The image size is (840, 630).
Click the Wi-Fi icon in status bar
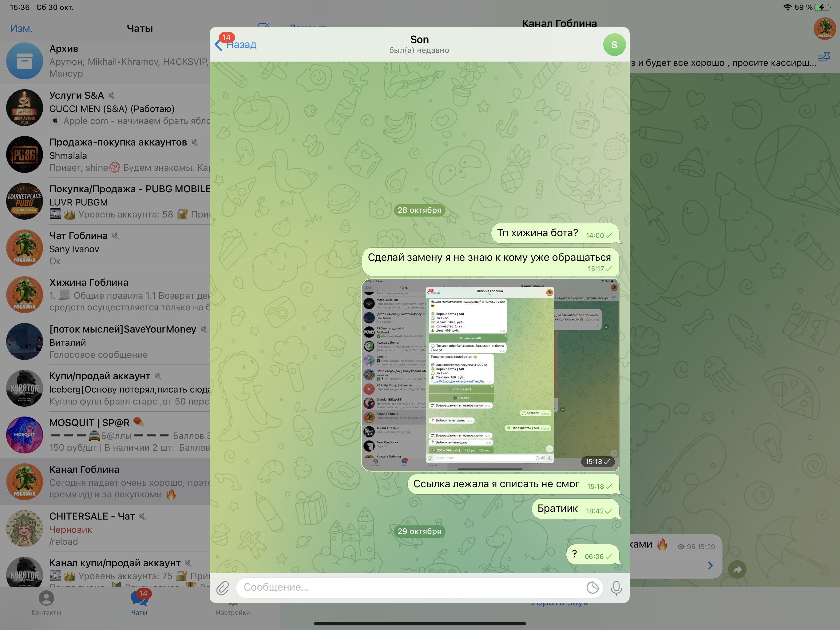click(788, 7)
